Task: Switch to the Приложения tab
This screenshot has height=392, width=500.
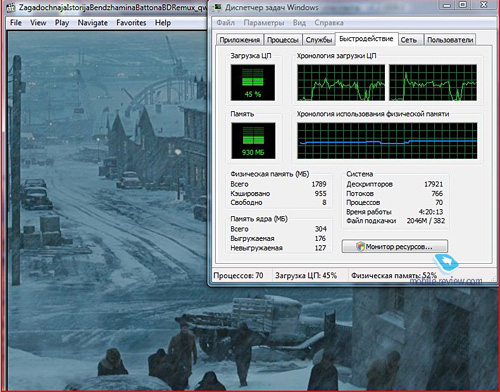Action: tap(239, 40)
